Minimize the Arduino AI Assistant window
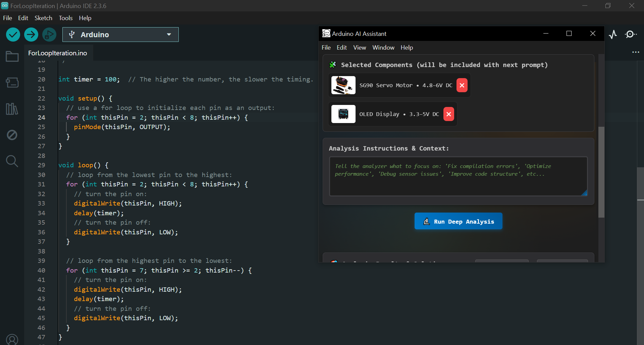The width and height of the screenshot is (644, 345). tap(546, 34)
